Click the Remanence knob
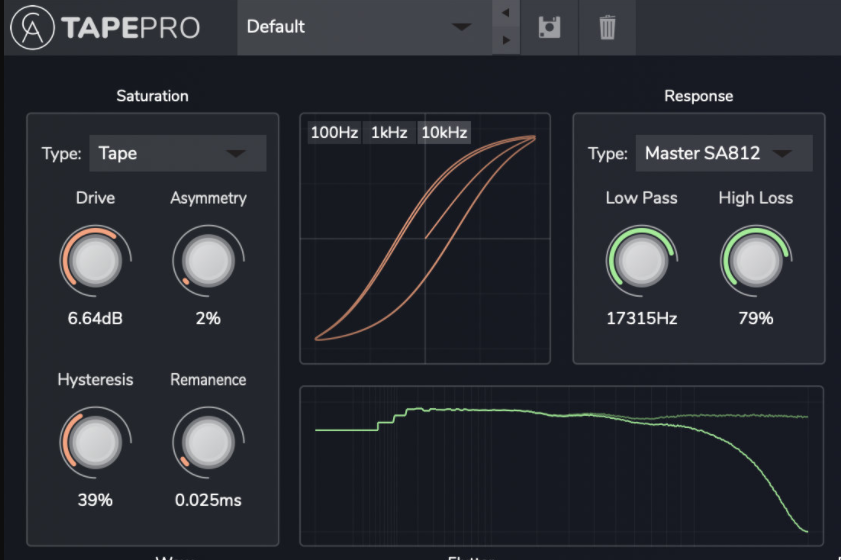This screenshot has height=560, width=841. point(209,443)
